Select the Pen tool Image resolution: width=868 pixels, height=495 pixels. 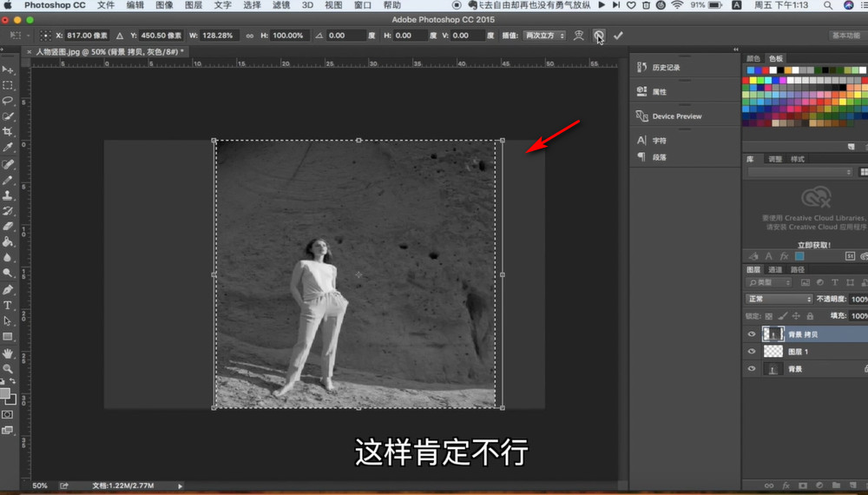pyautogui.click(x=8, y=289)
